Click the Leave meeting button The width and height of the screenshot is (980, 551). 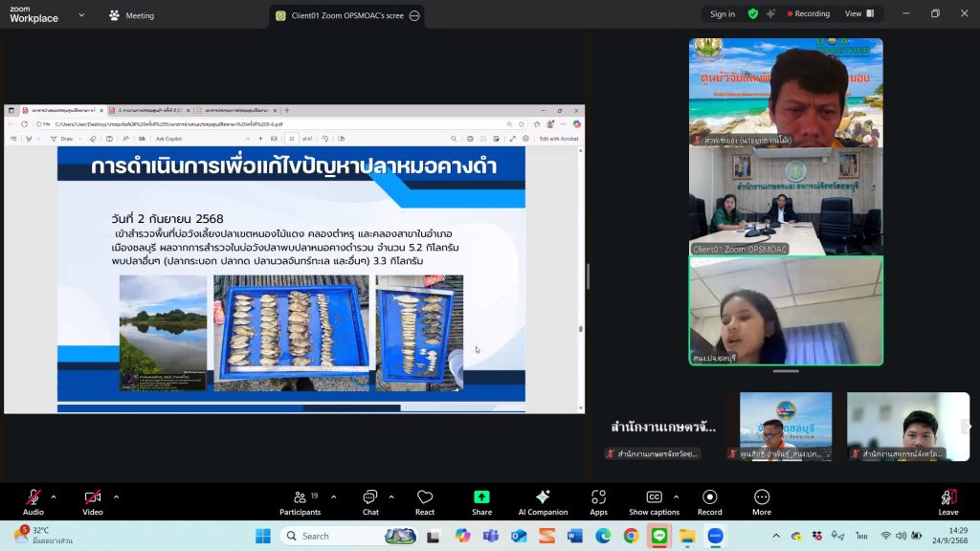947,501
